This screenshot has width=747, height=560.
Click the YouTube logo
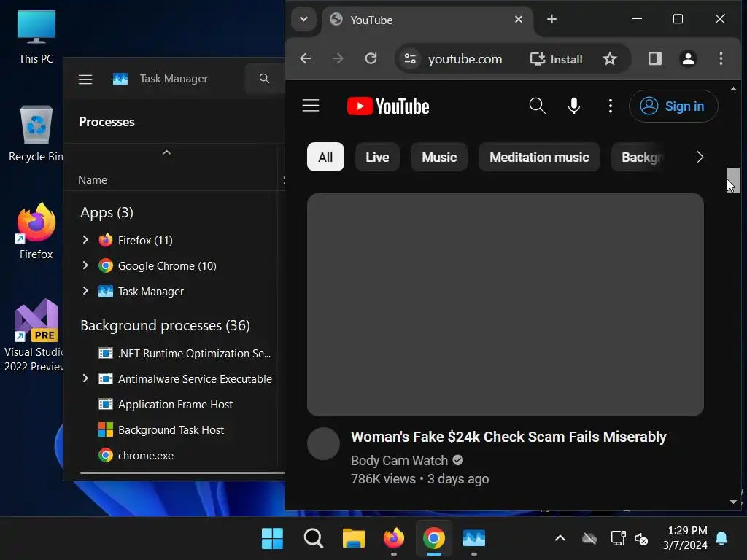(x=388, y=106)
